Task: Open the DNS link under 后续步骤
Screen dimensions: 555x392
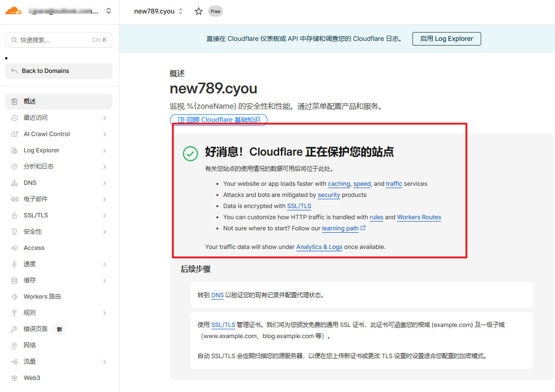Action: 217,295
